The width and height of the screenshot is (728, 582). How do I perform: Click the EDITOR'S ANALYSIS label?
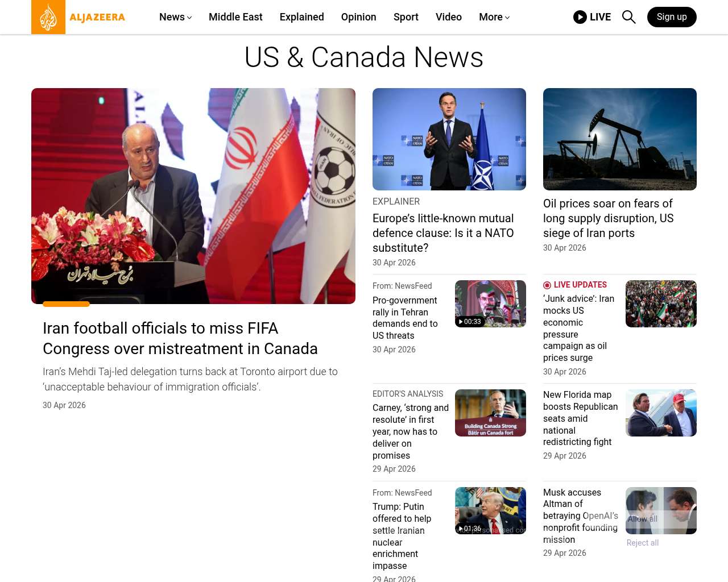(408, 394)
